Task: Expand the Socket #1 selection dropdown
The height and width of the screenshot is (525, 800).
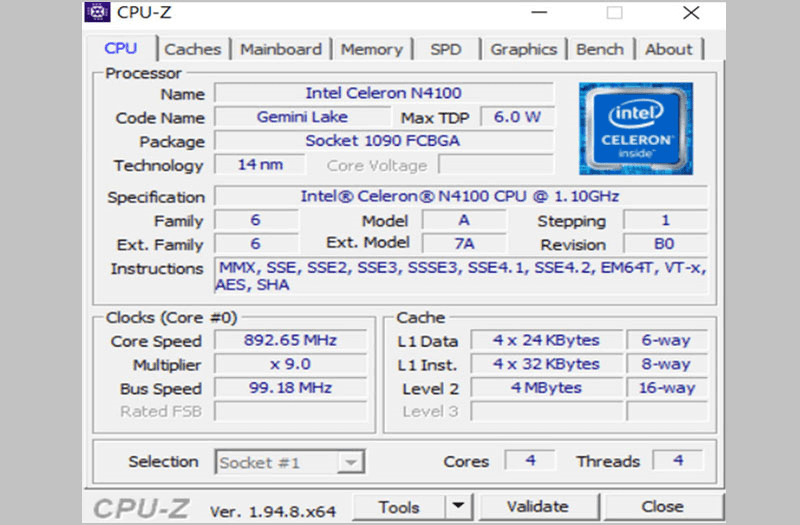Action: 350,462
